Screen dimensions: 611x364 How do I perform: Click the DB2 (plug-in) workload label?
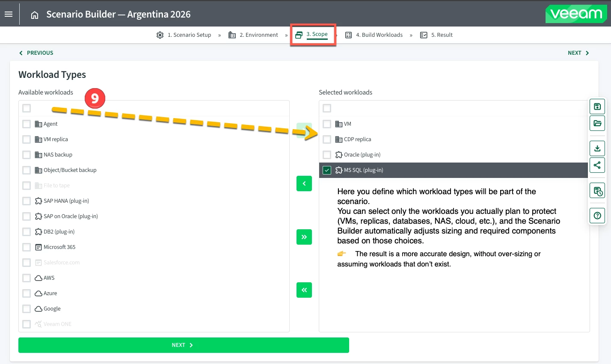tap(59, 232)
